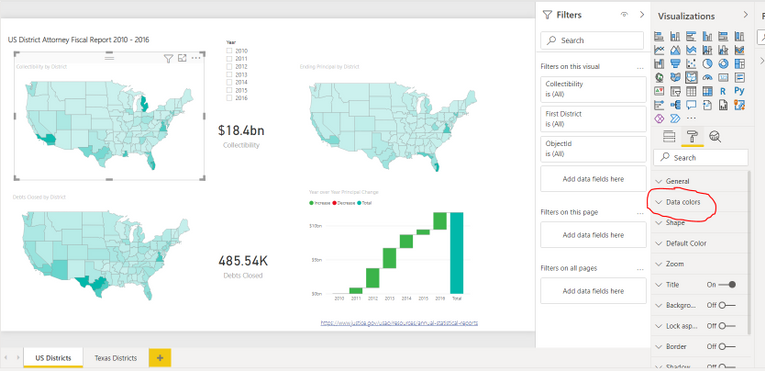
Task: Open the justice.gov statistical reports link
Action: click(399, 323)
